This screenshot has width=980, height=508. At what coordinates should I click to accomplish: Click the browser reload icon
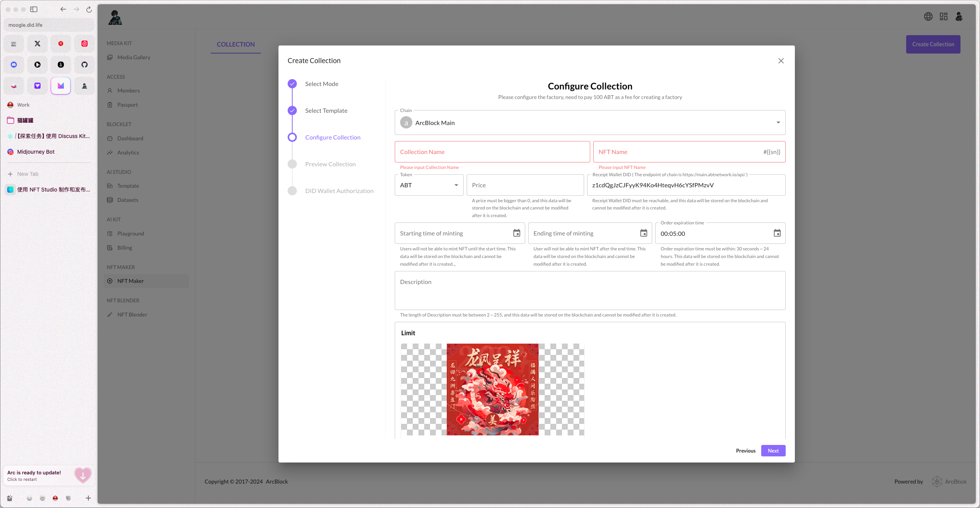coord(89,10)
